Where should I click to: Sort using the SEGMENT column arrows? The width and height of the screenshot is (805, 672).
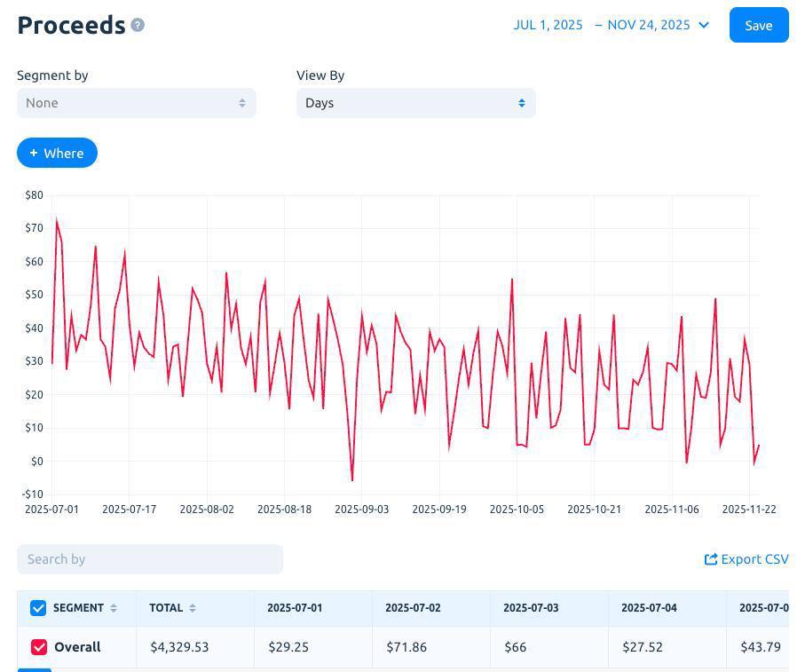point(114,608)
